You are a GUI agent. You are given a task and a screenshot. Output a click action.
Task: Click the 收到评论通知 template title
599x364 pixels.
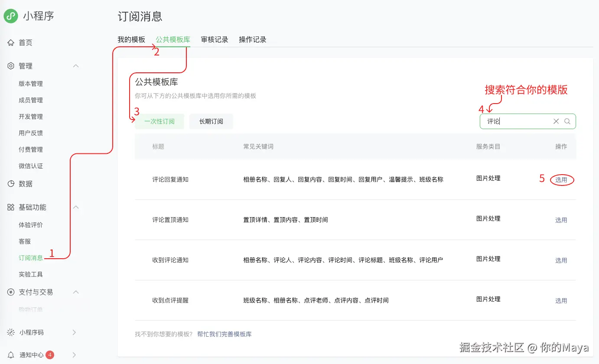coord(170,260)
